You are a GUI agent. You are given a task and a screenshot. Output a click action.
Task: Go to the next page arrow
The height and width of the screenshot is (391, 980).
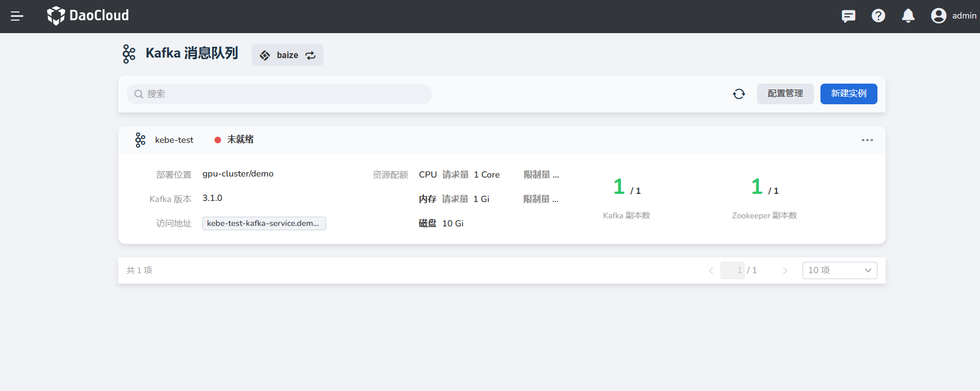point(785,270)
